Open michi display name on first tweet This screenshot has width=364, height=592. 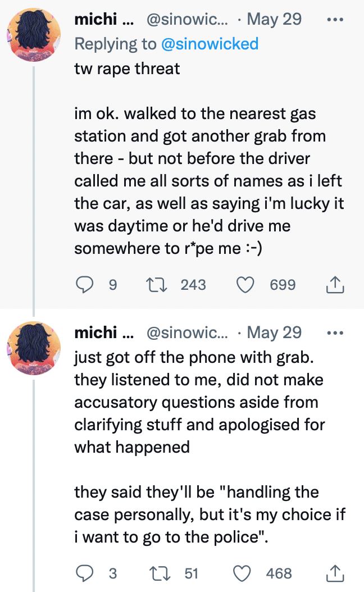click(x=95, y=19)
